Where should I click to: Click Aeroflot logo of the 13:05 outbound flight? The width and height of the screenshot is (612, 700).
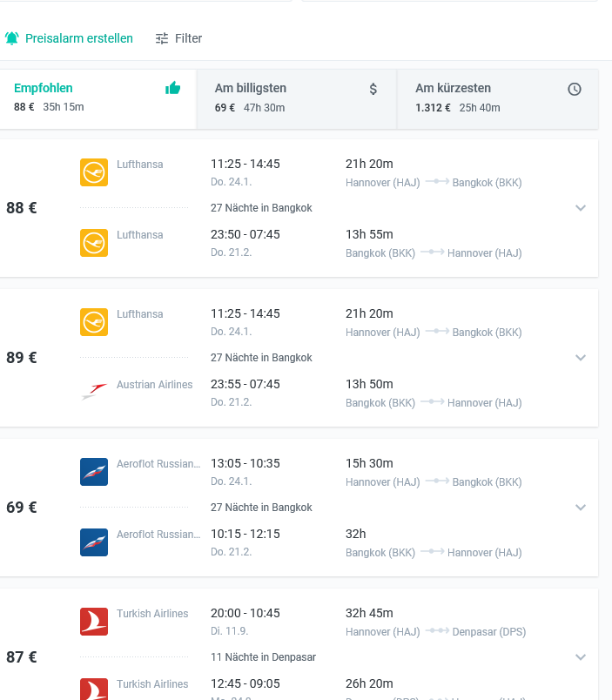pos(94,472)
